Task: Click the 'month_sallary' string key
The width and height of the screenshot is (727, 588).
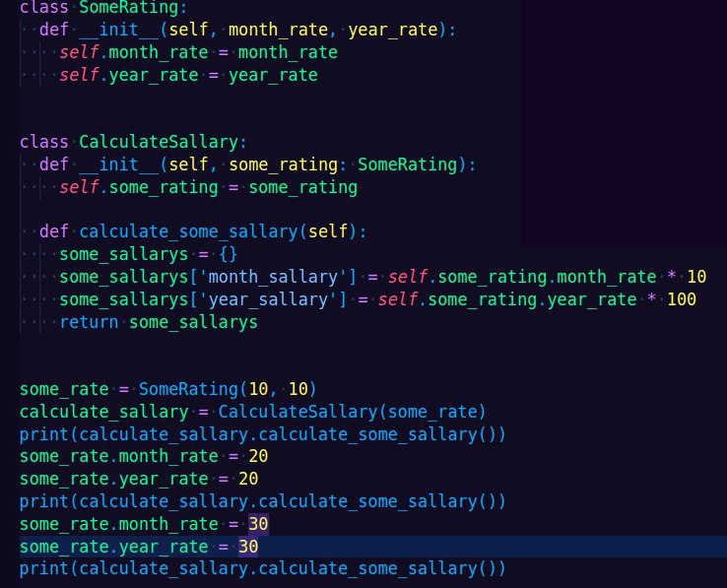Action: [273, 277]
